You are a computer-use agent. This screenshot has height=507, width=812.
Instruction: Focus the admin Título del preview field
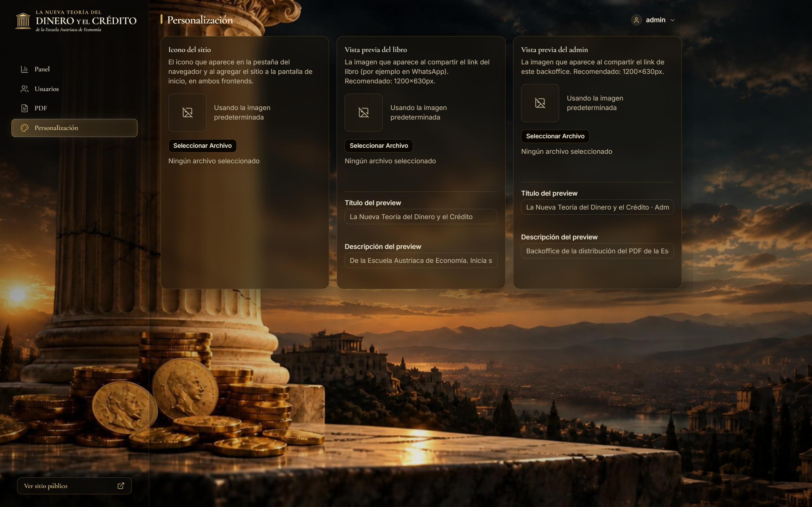click(x=597, y=207)
